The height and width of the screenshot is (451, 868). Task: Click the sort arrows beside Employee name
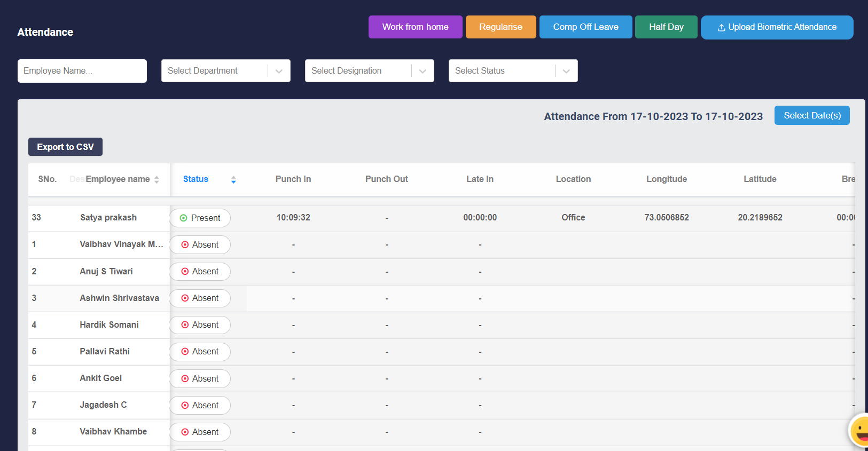157,180
